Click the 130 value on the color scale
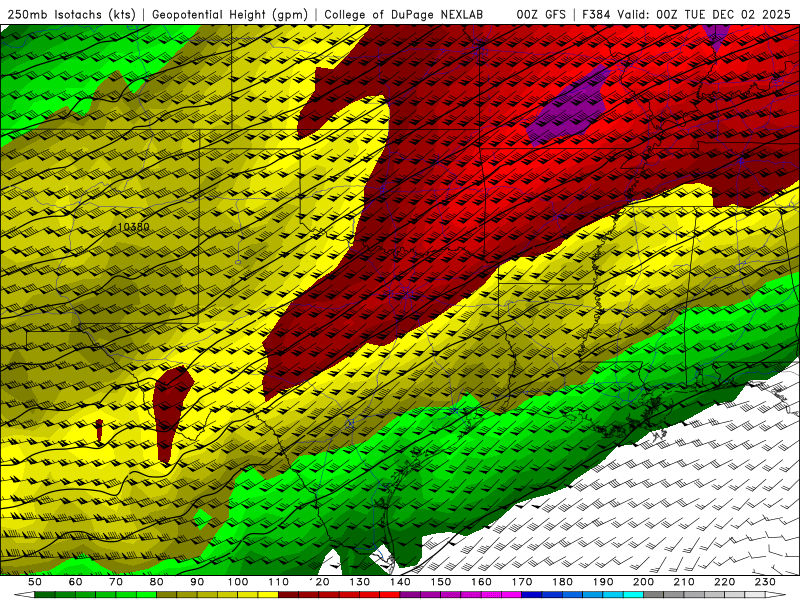Screen dimensions: 800x600 click(x=359, y=582)
